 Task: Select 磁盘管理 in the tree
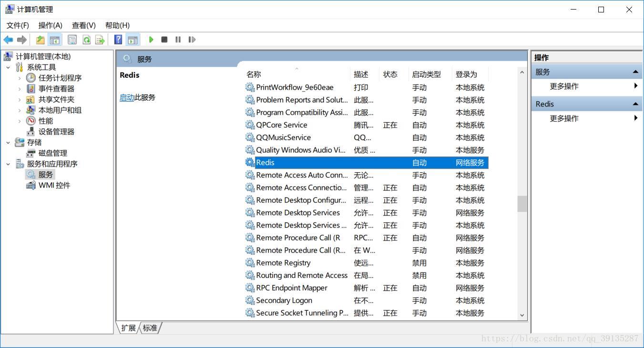click(53, 153)
